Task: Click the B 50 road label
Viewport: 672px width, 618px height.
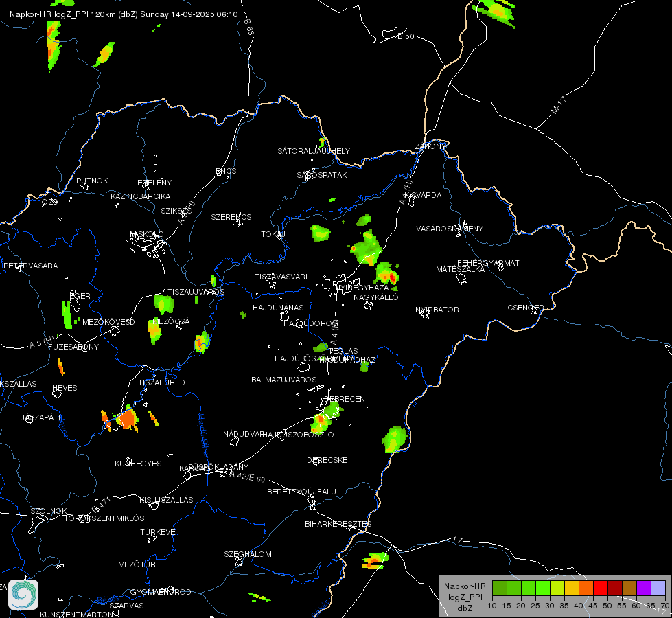Action: (406, 36)
